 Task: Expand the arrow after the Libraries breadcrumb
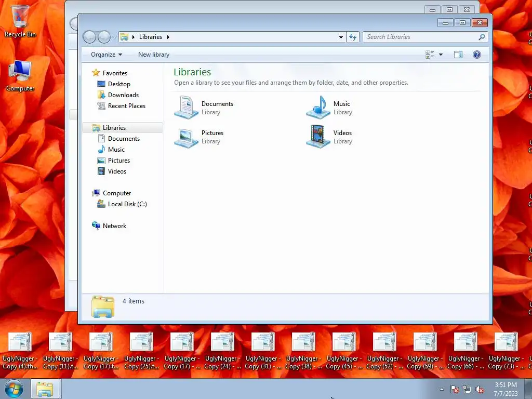point(168,37)
